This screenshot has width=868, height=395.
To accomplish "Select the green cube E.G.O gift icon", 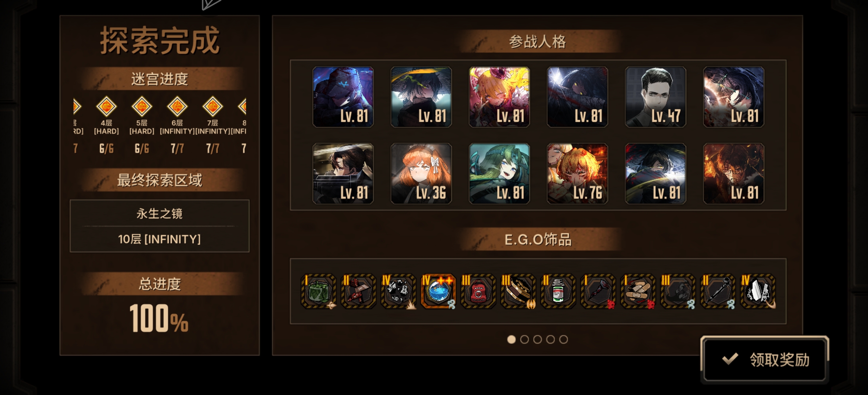I will [319, 291].
